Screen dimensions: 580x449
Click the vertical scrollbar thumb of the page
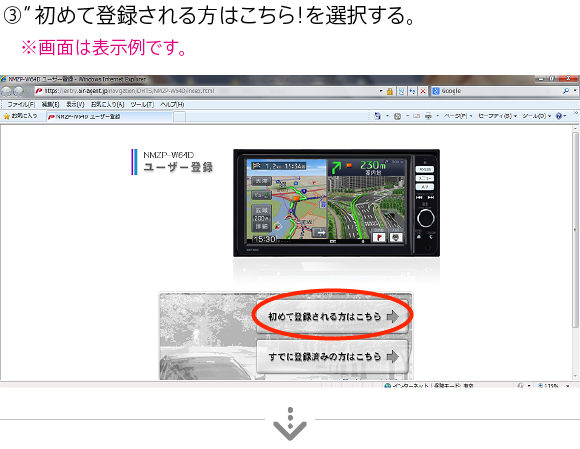(x=575, y=230)
